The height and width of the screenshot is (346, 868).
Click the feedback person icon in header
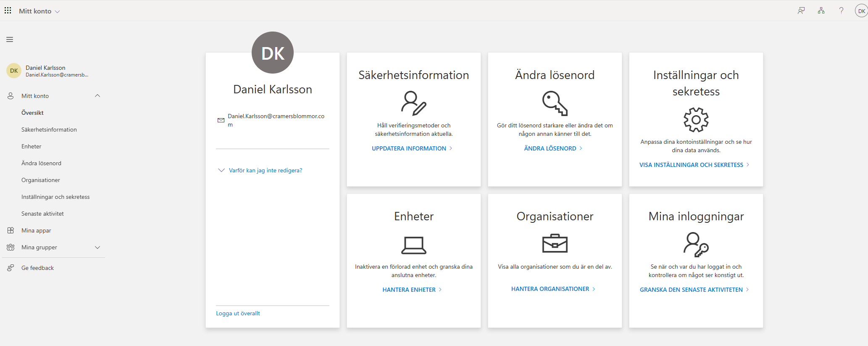pyautogui.click(x=801, y=11)
